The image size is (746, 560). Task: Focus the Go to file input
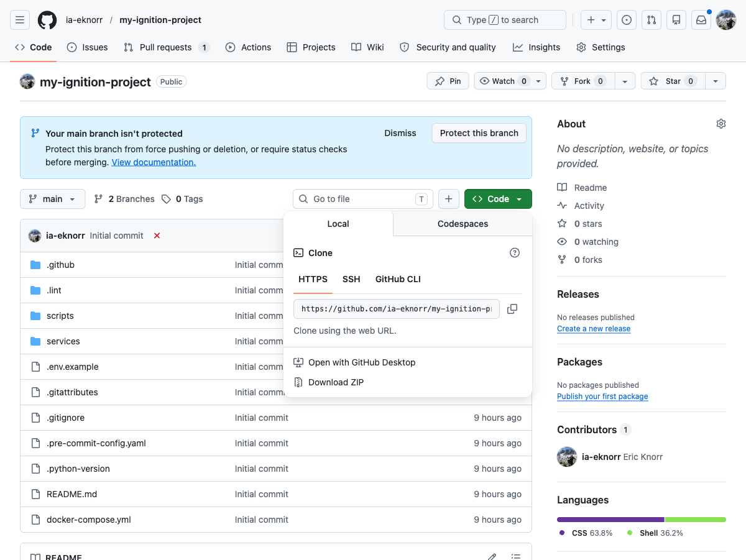point(363,199)
